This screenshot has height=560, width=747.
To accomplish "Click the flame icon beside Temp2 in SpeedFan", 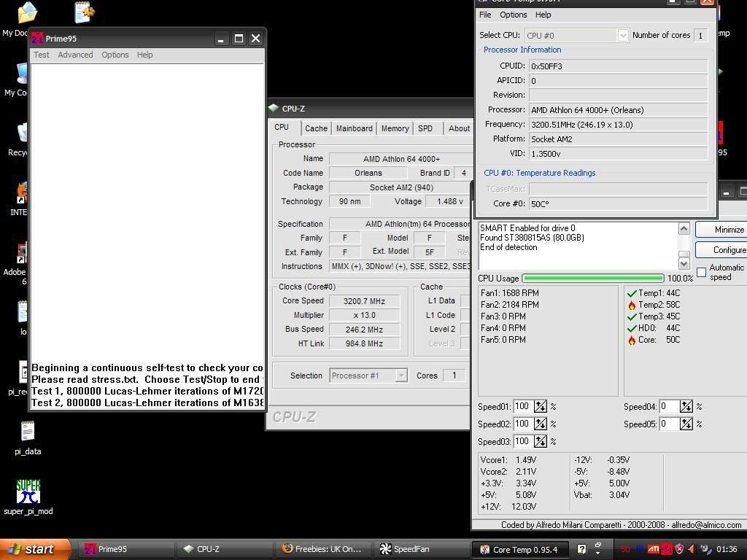I will pos(632,305).
